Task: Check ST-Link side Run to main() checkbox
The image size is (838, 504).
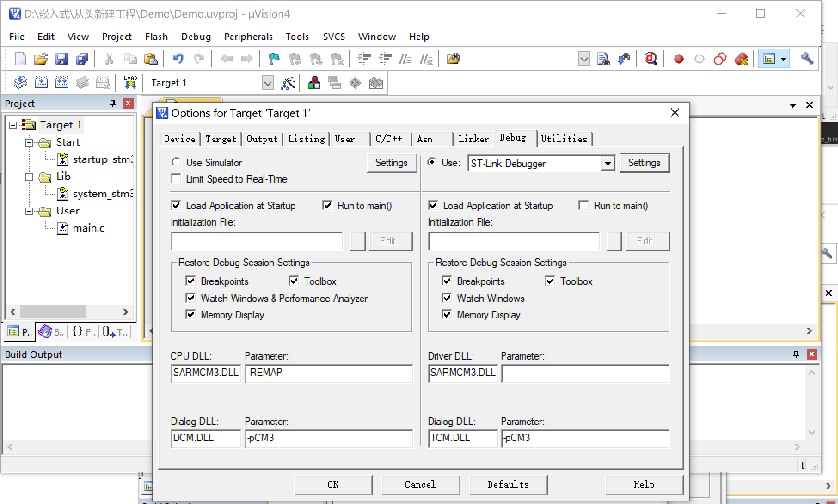Action: click(583, 205)
